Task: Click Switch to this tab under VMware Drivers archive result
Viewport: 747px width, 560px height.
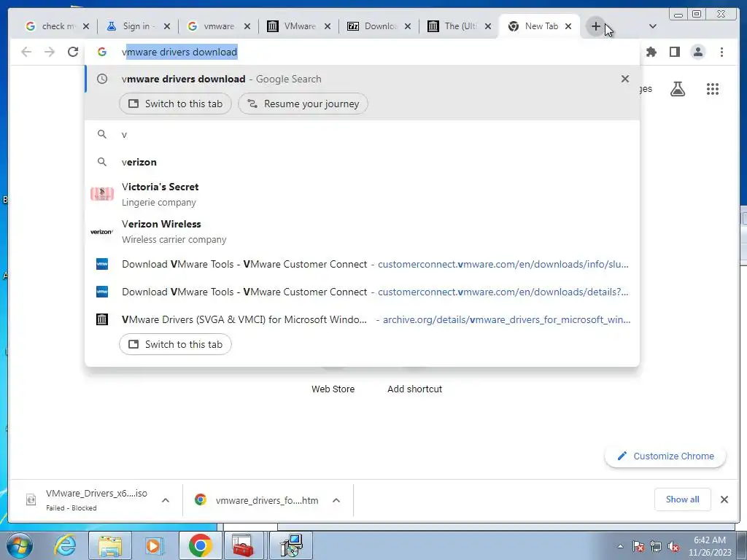Action: (x=175, y=344)
